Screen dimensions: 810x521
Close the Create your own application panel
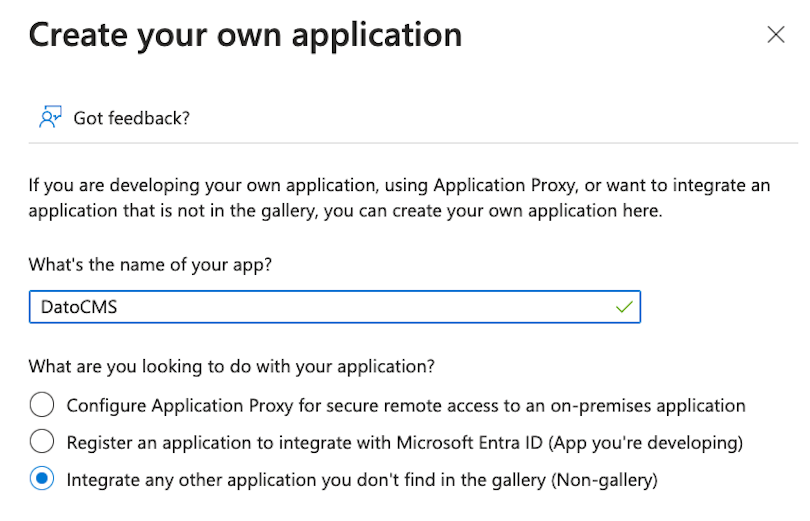tap(775, 35)
